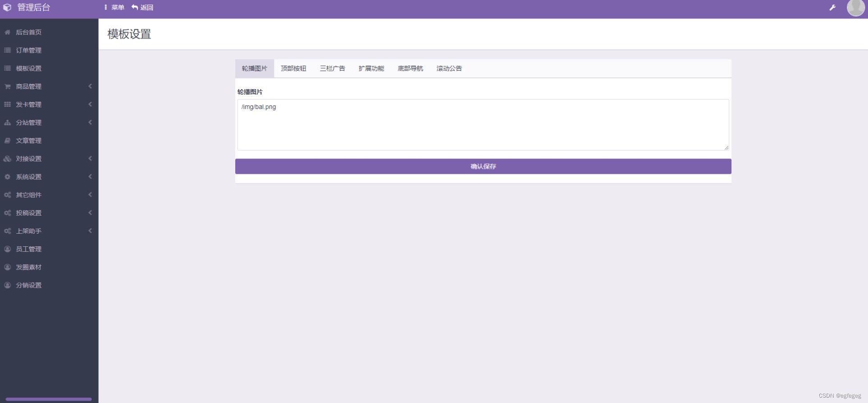Click the list icon beside 订单管理
The width and height of the screenshot is (868, 403).
[x=7, y=50]
